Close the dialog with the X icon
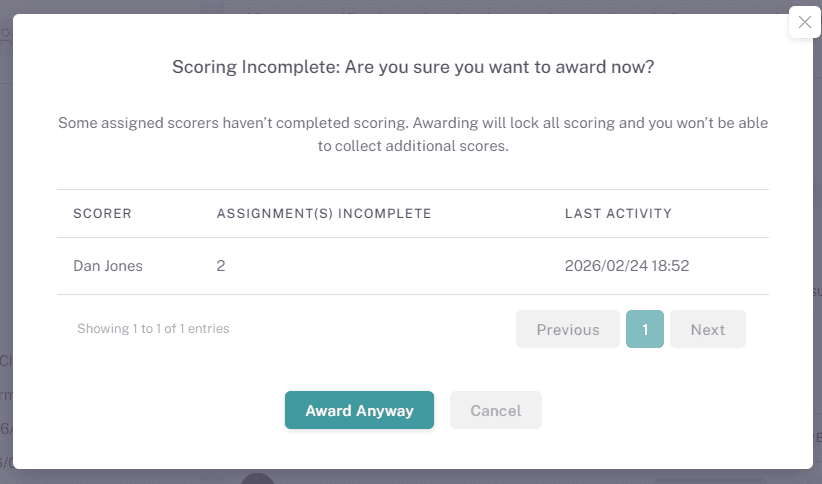Image resolution: width=822 pixels, height=484 pixels. click(805, 22)
